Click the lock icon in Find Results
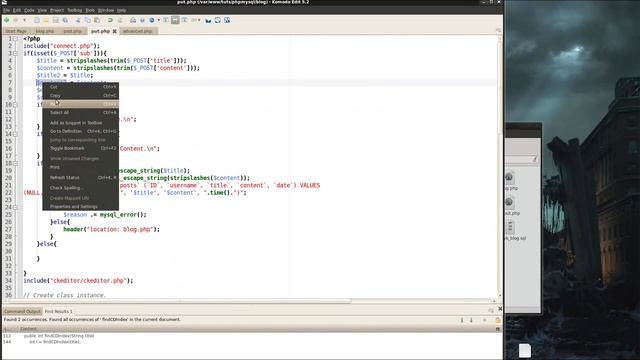Viewport: 640px width, 360px height. (498, 320)
